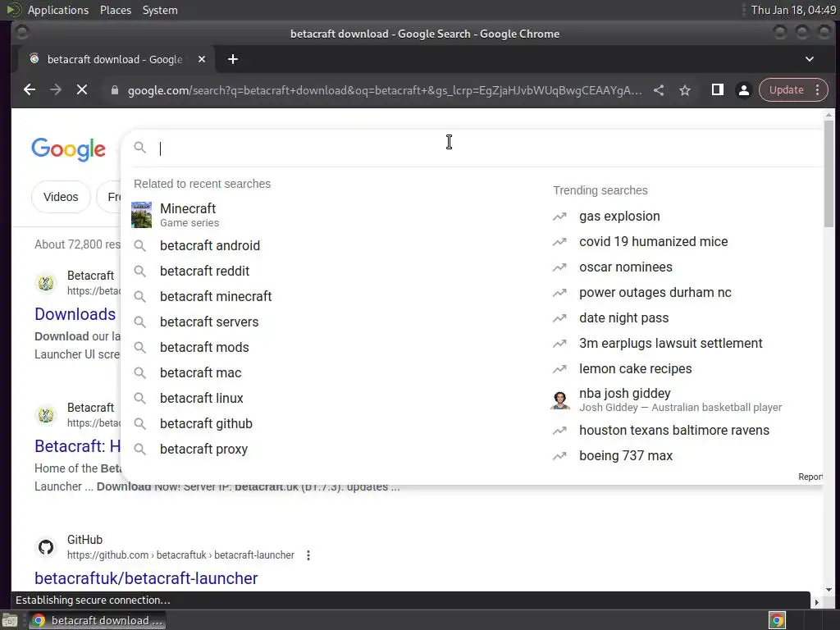The height and width of the screenshot is (630, 840).
Task: Switch to betacraft download taskbar window
Action: point(97,620)
